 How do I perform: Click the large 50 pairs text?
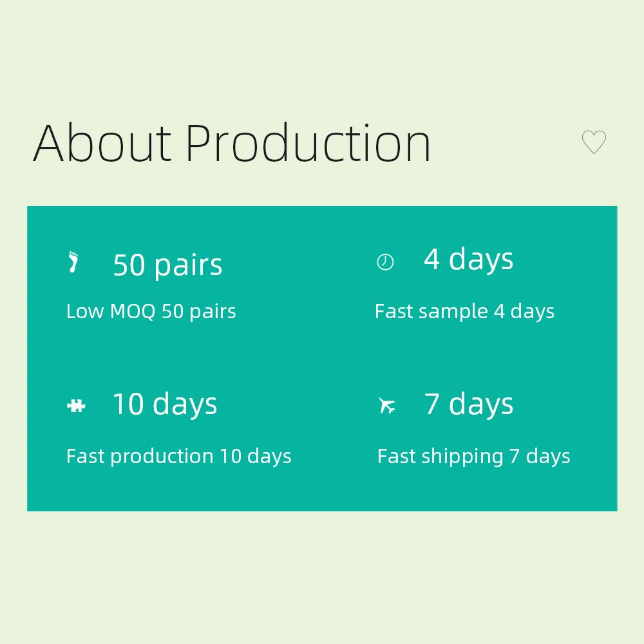pos(167,265)
